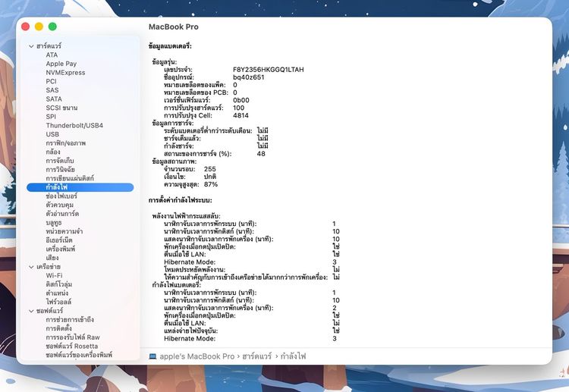This screenshot has width=569, height=392.
Task: Open การเขียนแผ่นดิสก์ in the sidebar
Action: coord(70,178)
